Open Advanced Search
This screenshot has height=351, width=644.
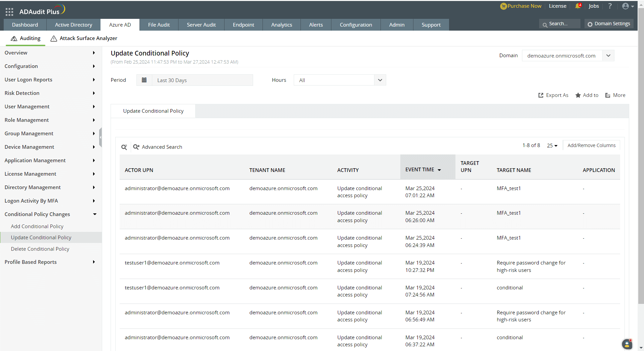coord(157,147)
